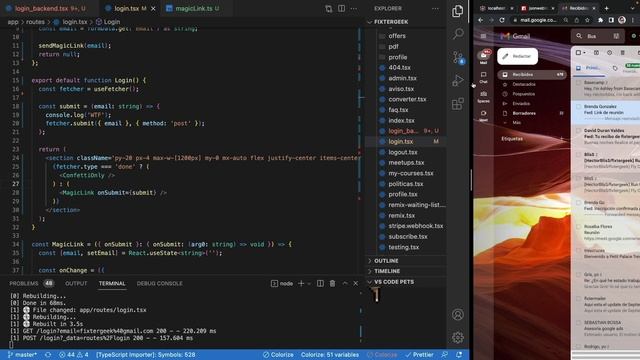Select the Basecamp email checkbox

coord(578,82)
